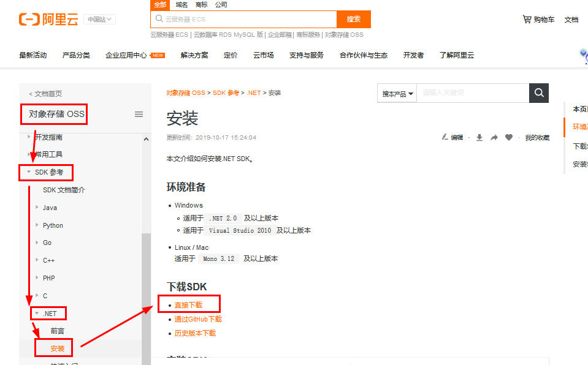Click the sidebar vertical scrollbar thumb
The width and height of the screenshot is (588, 365).
(x=147, y=299)
